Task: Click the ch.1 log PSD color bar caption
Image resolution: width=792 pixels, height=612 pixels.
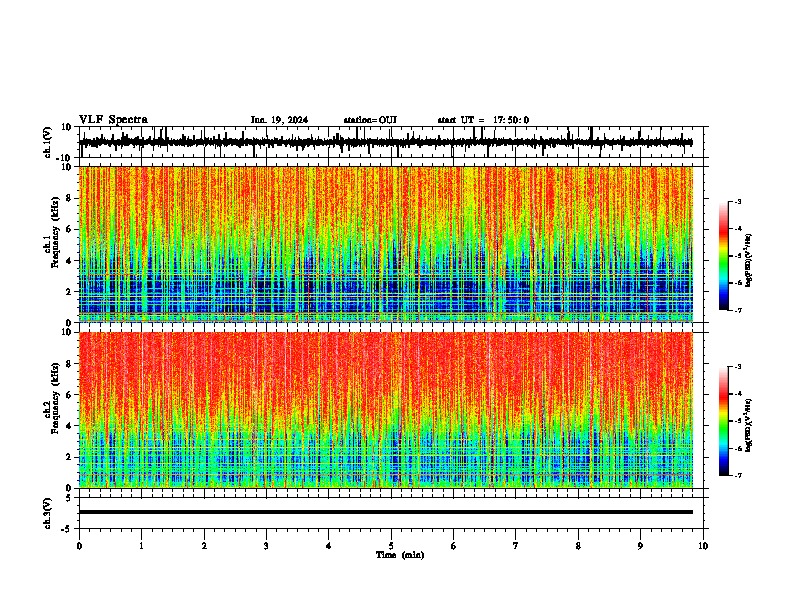Action: 749,260
